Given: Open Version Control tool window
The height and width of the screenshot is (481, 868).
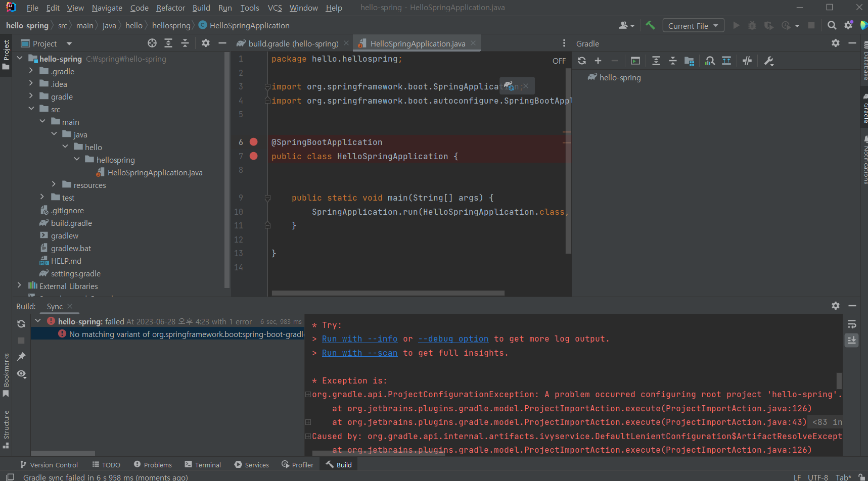Looking at the screenshot, I should [x=49, y=465].
